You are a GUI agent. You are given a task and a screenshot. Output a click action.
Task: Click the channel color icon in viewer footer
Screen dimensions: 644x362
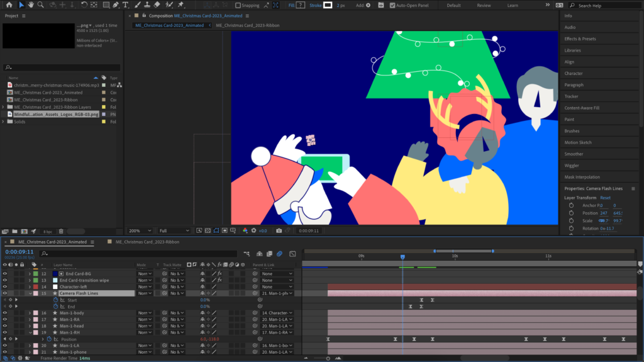pos(245,231)
